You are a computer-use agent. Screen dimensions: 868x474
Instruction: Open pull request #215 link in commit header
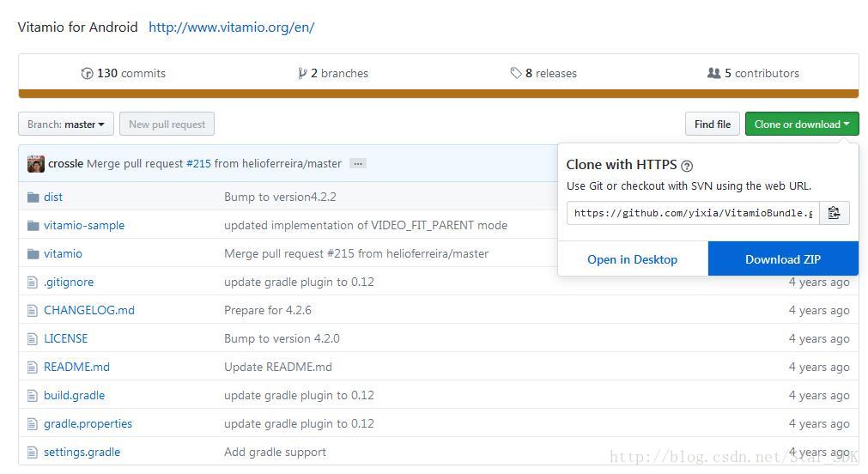198,163
